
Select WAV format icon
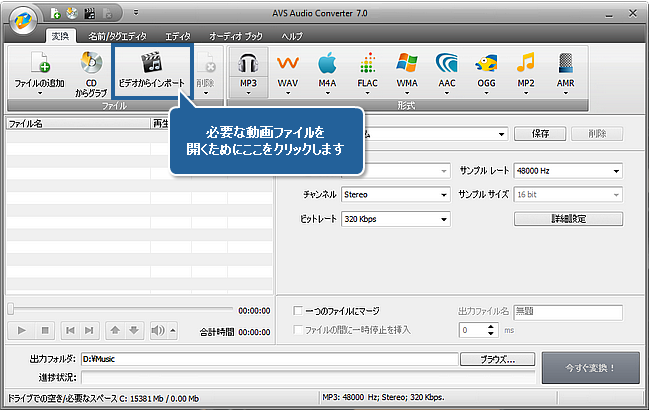288,63
